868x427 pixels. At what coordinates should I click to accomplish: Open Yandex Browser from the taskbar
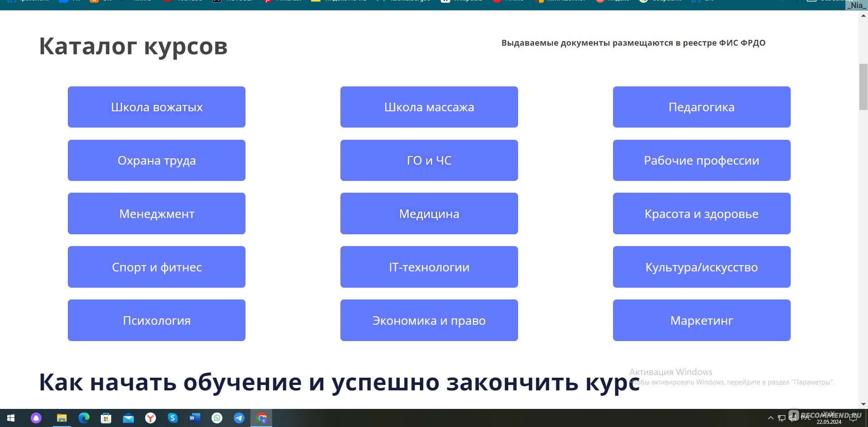coord(151,418)
